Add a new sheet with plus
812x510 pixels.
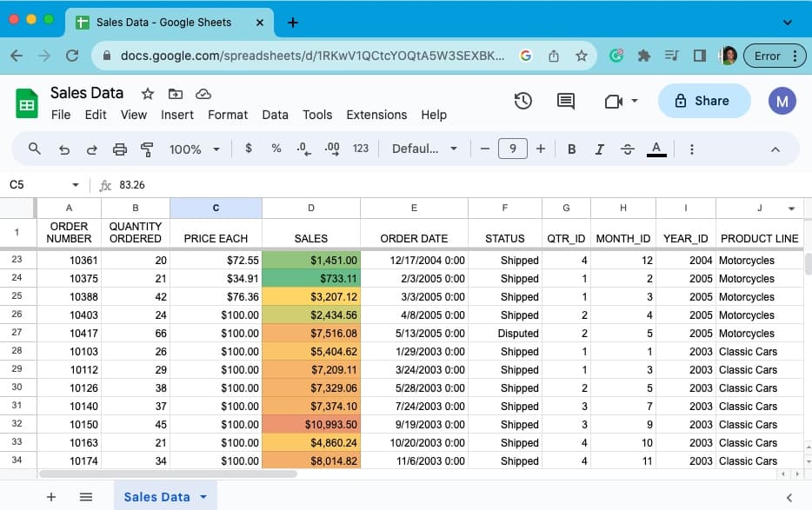[51, 497]
